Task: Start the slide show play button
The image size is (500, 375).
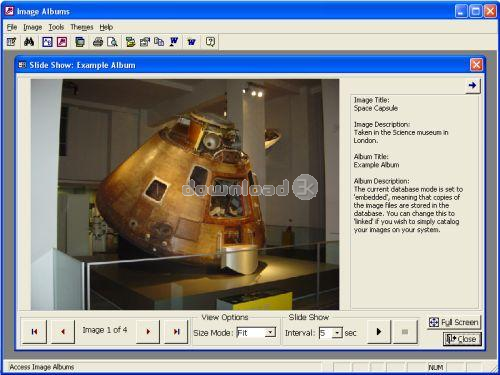Action: (x=379, y=331)
